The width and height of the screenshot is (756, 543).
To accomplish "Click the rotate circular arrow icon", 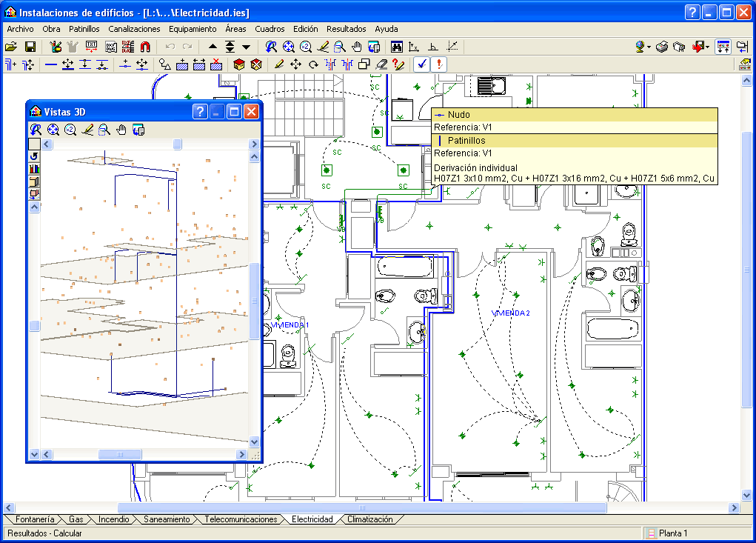I will [x=313, y=64].
